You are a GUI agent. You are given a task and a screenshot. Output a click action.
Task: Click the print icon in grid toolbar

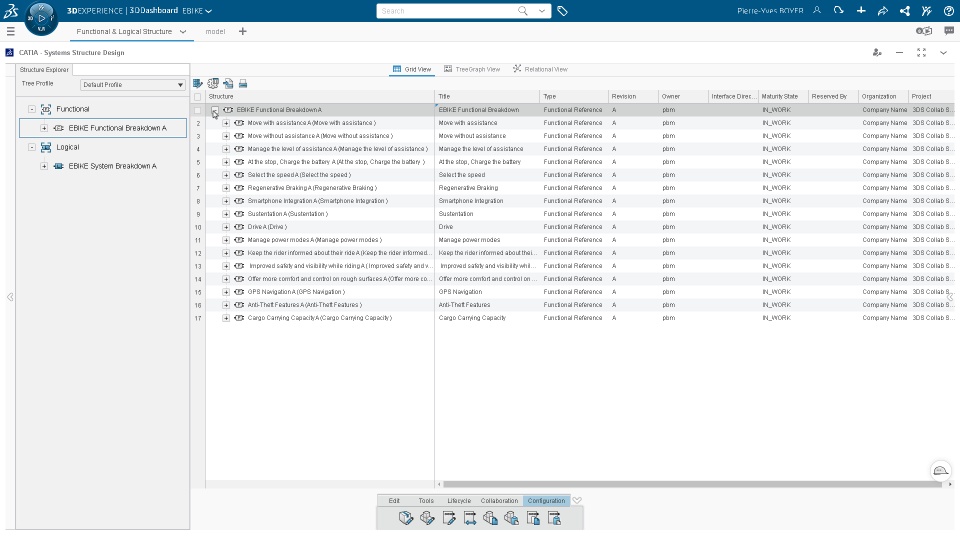[x=243, y=84]
